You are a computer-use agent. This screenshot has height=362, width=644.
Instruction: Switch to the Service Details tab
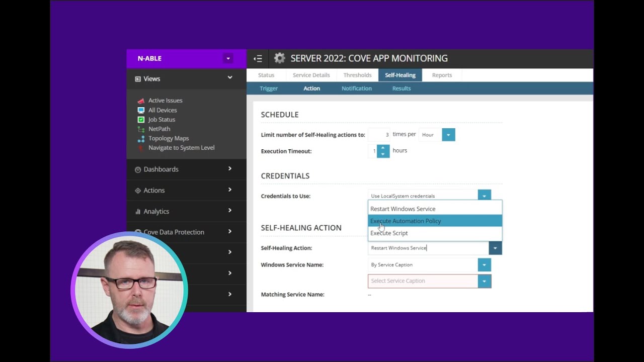pos(311,75)
